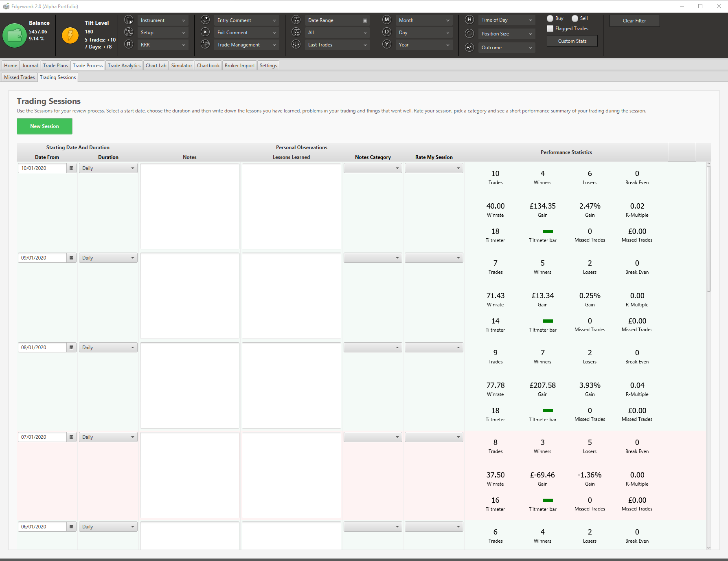
Task: Click the green New Session button
Action: coord(44,126)
